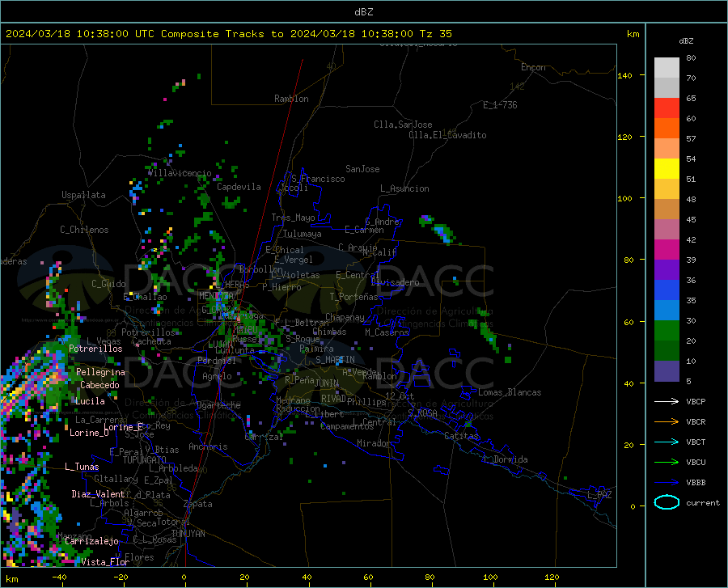Screen dimensions: 728x588
Task: Click the 'Composite Tracks to' header text
Action: click(222, 34)
